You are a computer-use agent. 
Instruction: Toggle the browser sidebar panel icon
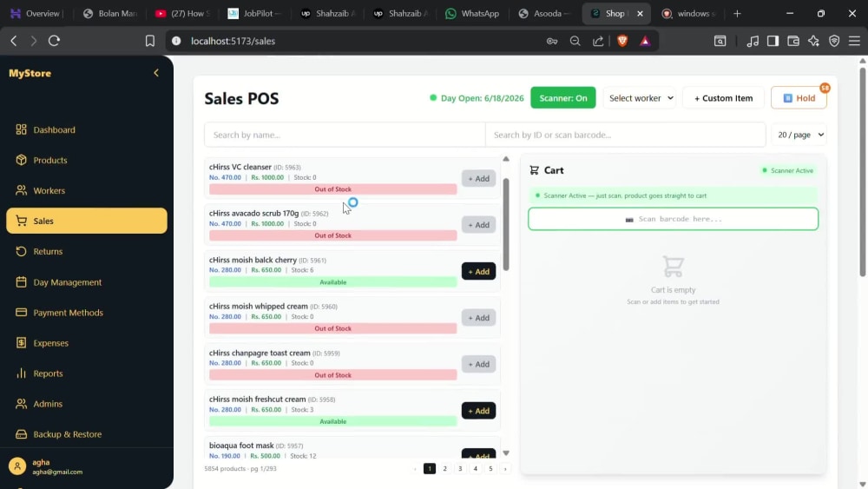point(773,41)
